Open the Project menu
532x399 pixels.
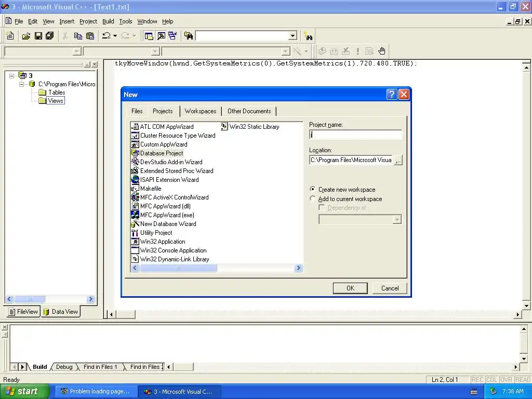pyautogui.click(x=88, y=21)
